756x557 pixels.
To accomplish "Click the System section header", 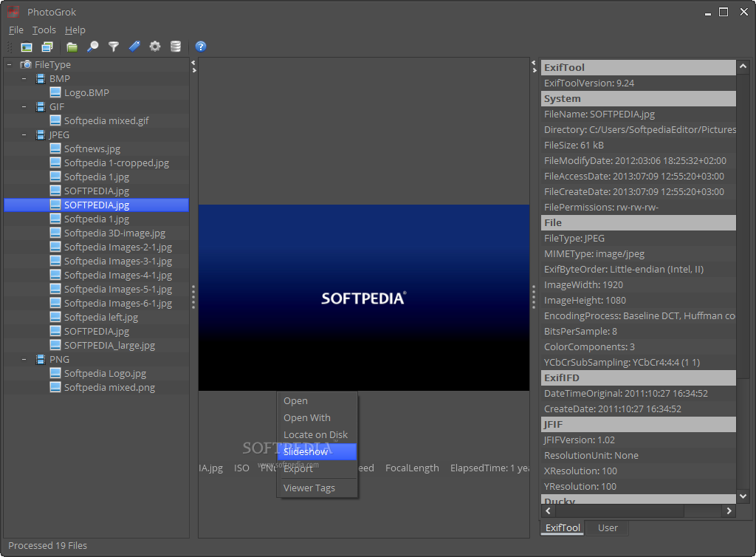I will 639,98.
